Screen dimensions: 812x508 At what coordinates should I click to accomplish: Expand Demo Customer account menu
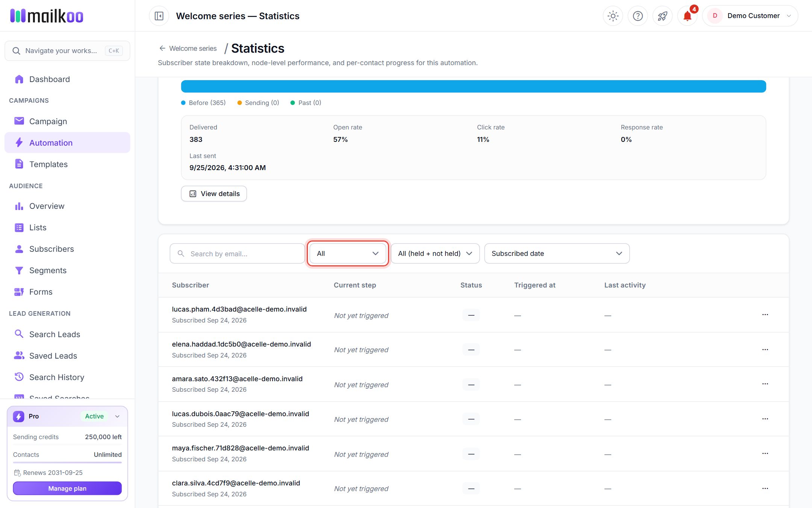pos(750,16)
